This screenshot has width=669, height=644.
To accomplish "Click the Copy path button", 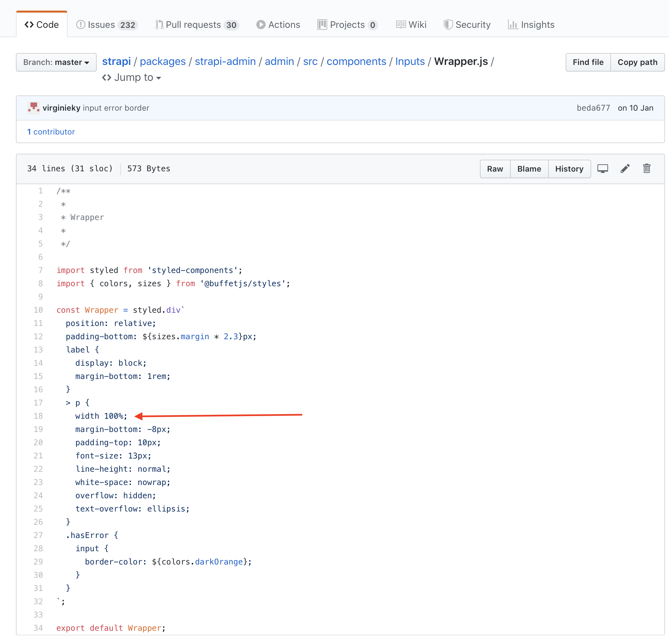I will [x=637, y=62].
